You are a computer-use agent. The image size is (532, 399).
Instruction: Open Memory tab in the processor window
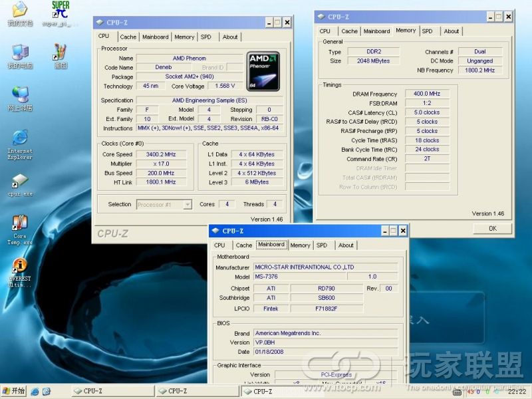click(x=184, y=37)
